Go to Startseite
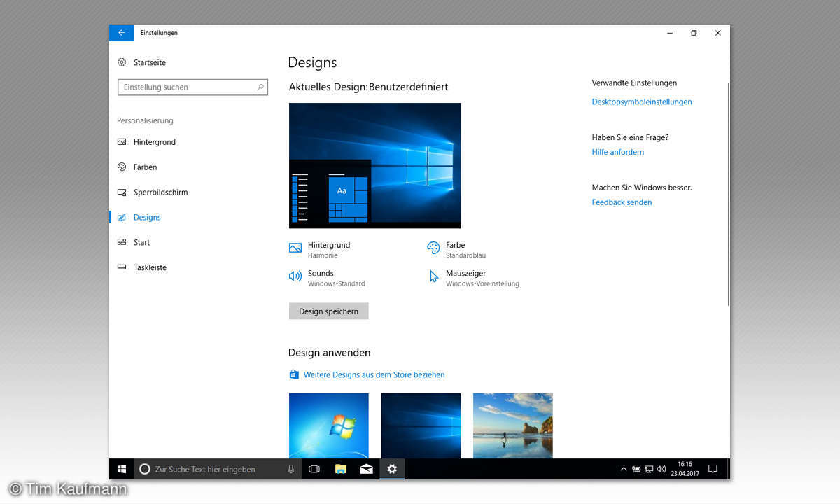 pos(150,62)
